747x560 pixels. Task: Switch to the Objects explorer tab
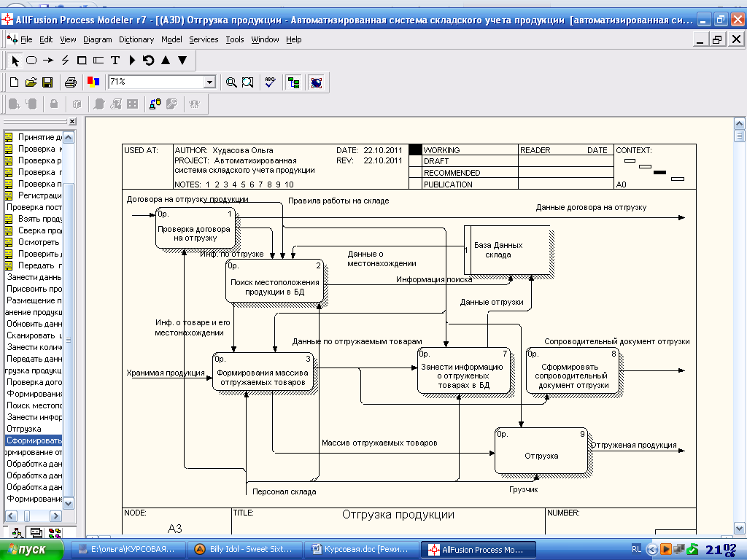pyautogui.click(x=54, y=532)
